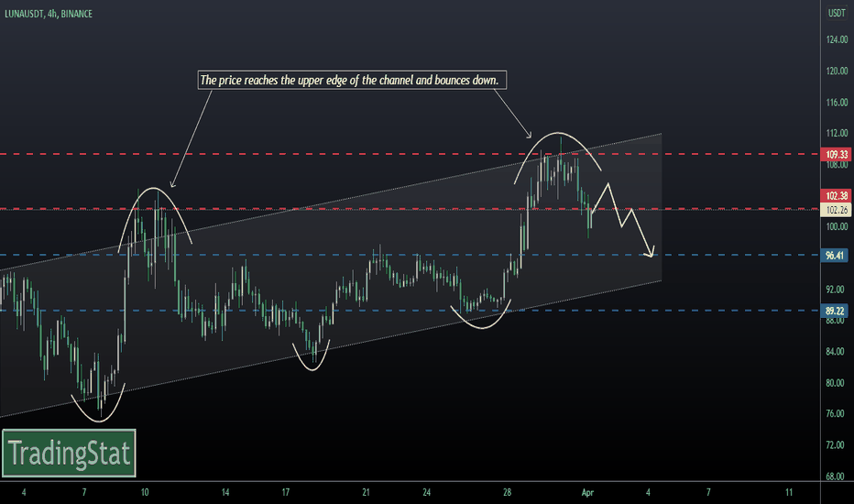Click the blue 89.22 price label
The width and height of the screenshot is (854, 504).
(835, 312)
